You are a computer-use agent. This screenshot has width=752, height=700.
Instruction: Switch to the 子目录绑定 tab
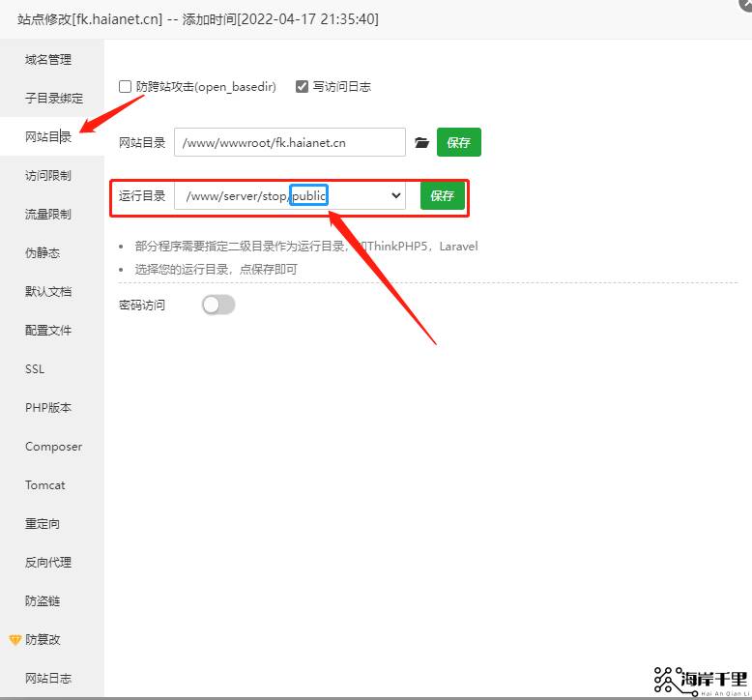(53, 99)
